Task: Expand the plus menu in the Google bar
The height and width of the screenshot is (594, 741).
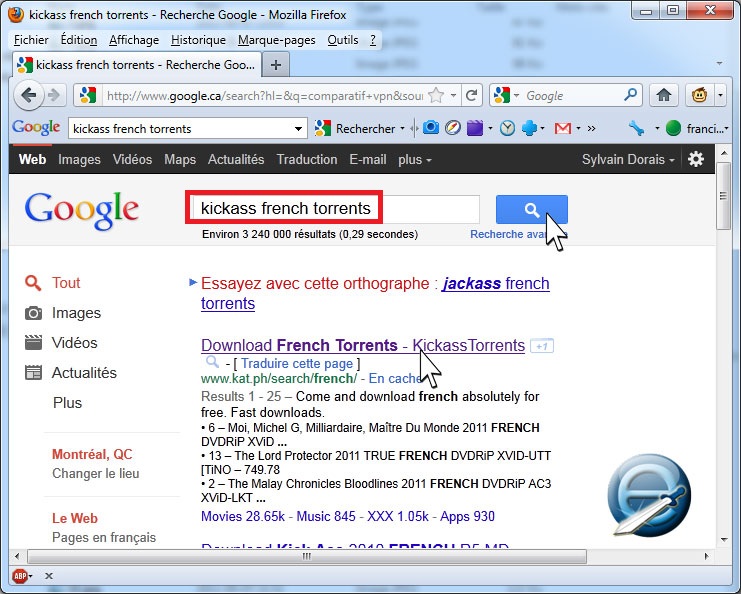Action: click(x=414, y=160)
